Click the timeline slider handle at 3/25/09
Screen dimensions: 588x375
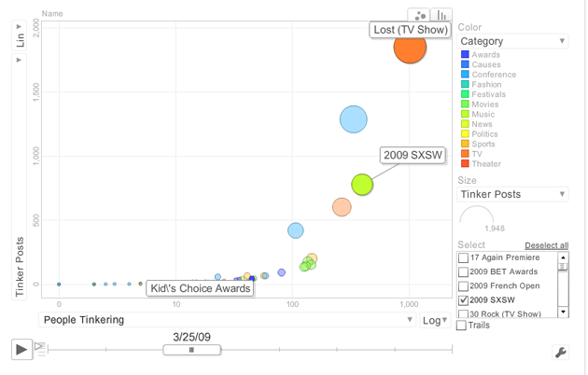(191, 350)
